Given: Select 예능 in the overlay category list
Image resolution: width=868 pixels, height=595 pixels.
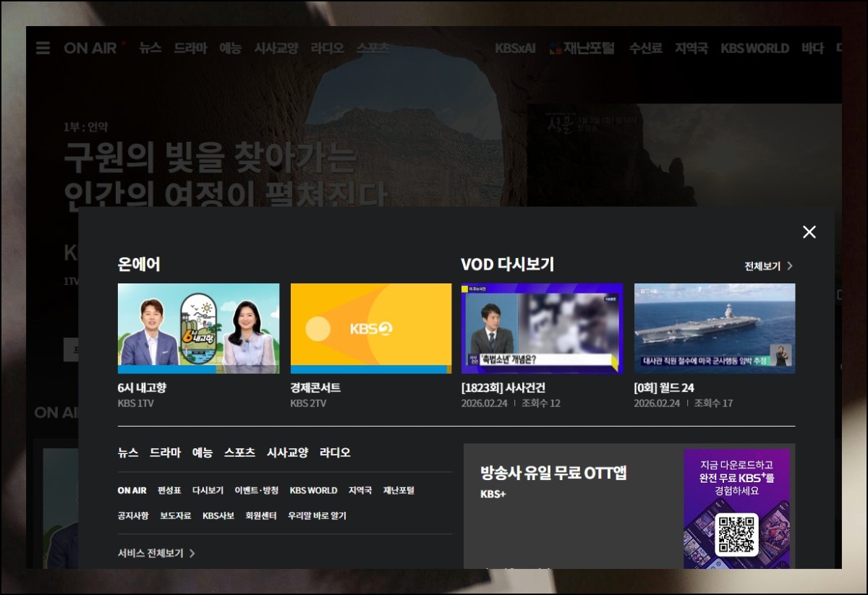Looking at the screenshot, I should tap(203, 453).
